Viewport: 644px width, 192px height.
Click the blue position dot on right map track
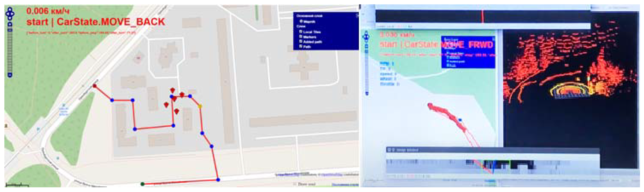click(460, 120)
